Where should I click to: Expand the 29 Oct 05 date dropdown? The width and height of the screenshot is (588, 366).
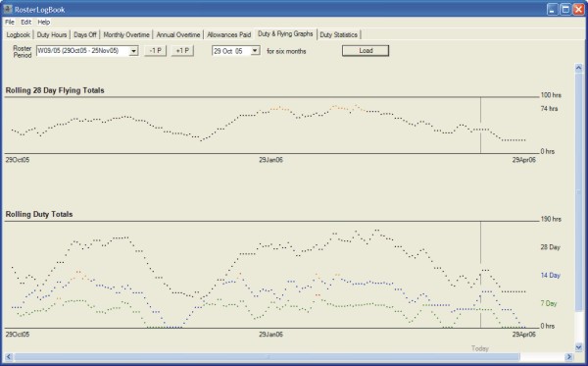point(255,51)
